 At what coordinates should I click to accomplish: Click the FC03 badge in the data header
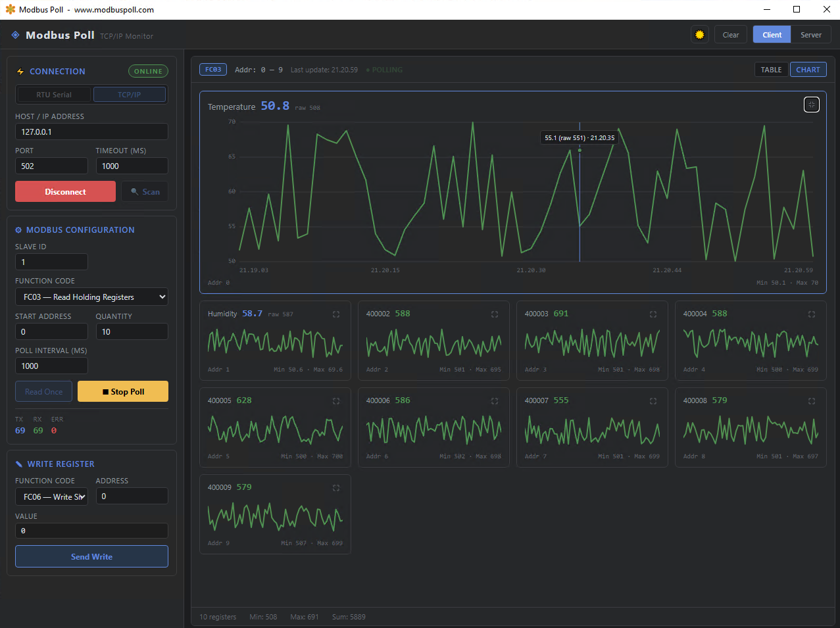tap(213, 70)
